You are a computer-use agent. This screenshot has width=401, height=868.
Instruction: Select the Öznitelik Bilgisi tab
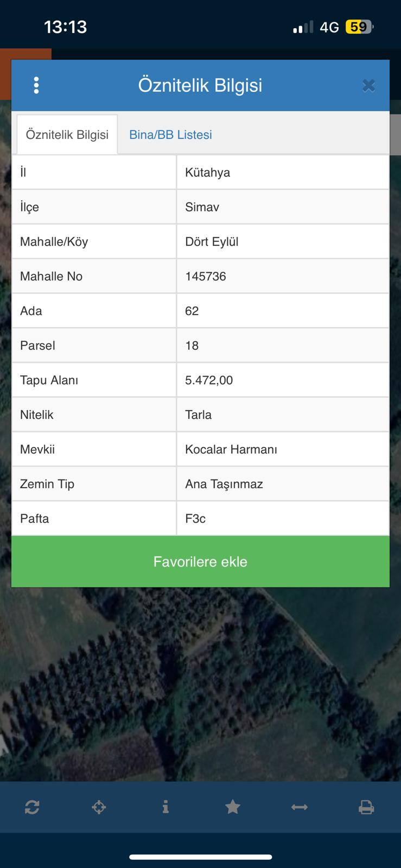coord(67,135)
